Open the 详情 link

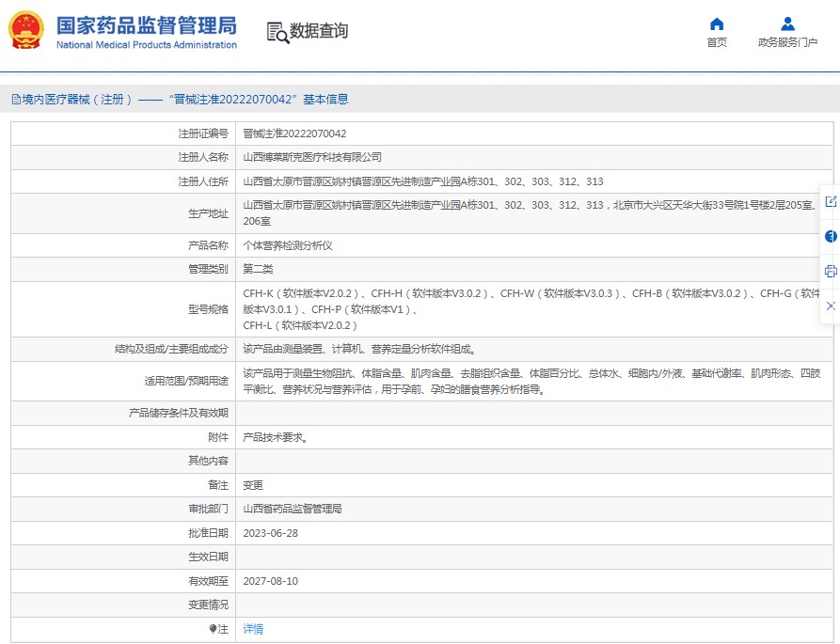click(253, 628)
